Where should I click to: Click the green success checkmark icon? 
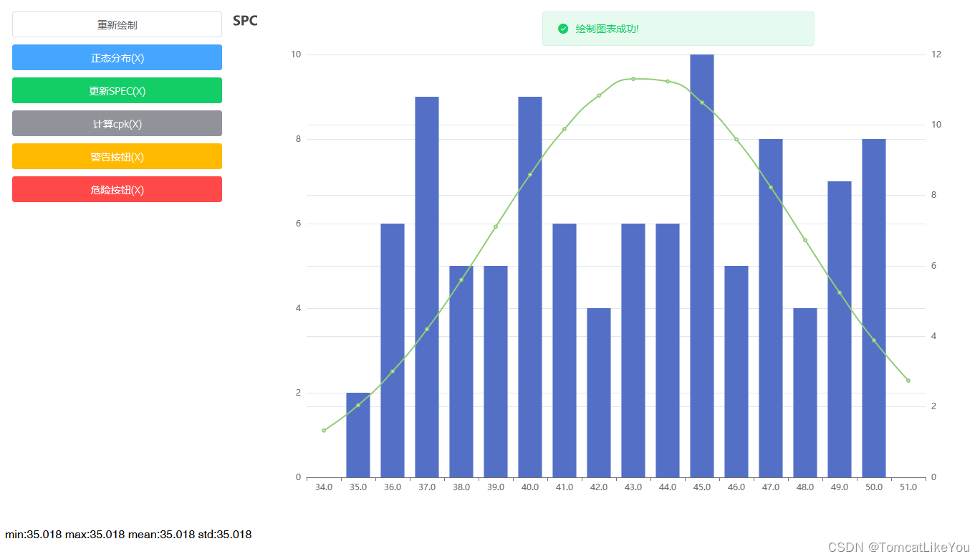point(563,29)
